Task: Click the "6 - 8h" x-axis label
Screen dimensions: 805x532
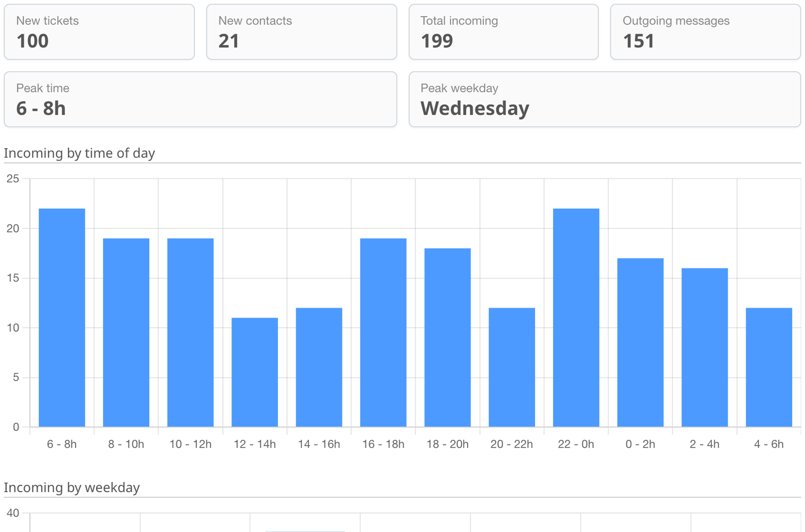Action: pos(62,444)
